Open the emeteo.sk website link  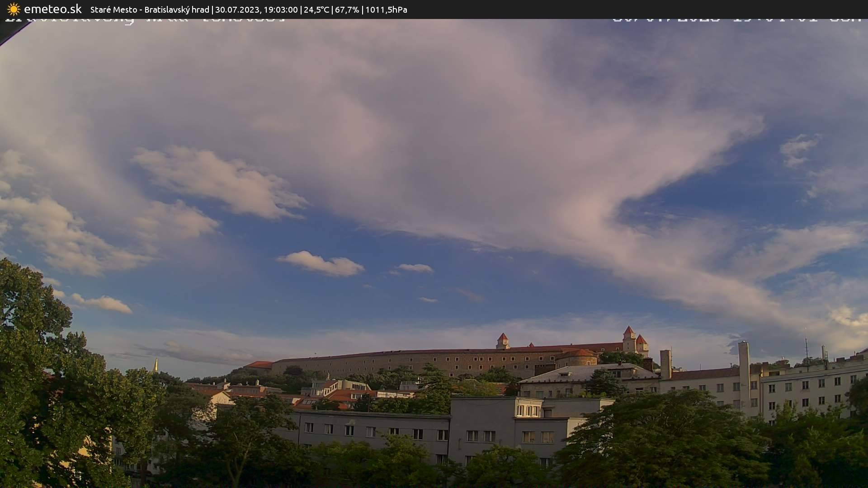point(52,9)
